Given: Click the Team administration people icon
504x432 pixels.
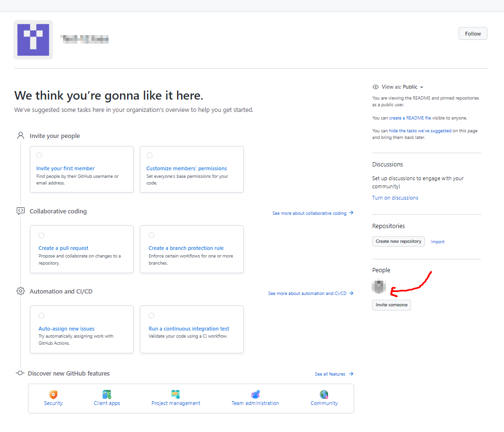Looking at the screenshot, I should (x=255, y=395).
